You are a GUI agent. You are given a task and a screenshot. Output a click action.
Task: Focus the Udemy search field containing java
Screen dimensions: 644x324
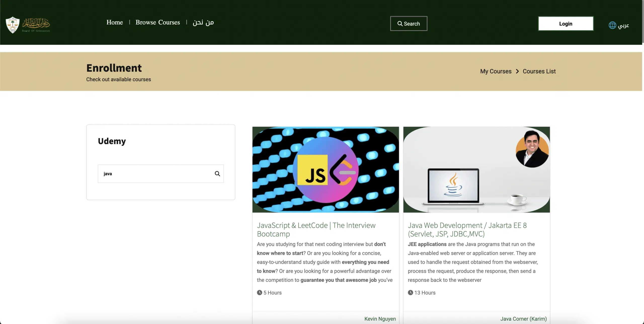[x=160, y=174]
